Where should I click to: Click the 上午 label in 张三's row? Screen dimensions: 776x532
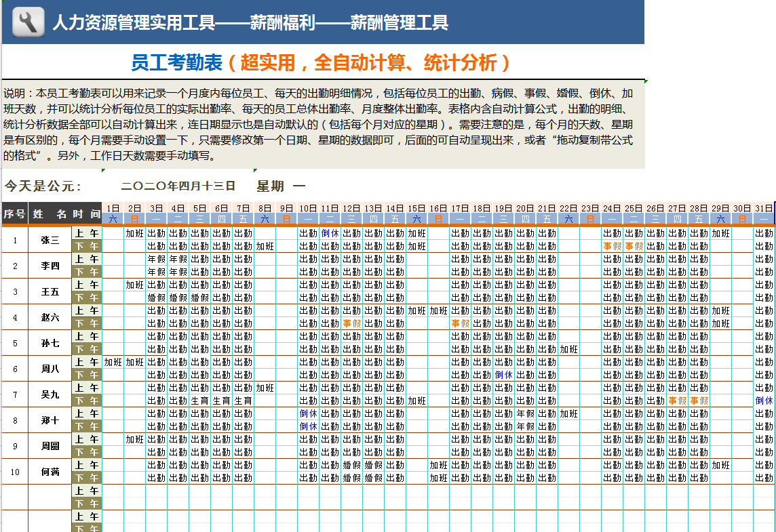coord(87,233)
